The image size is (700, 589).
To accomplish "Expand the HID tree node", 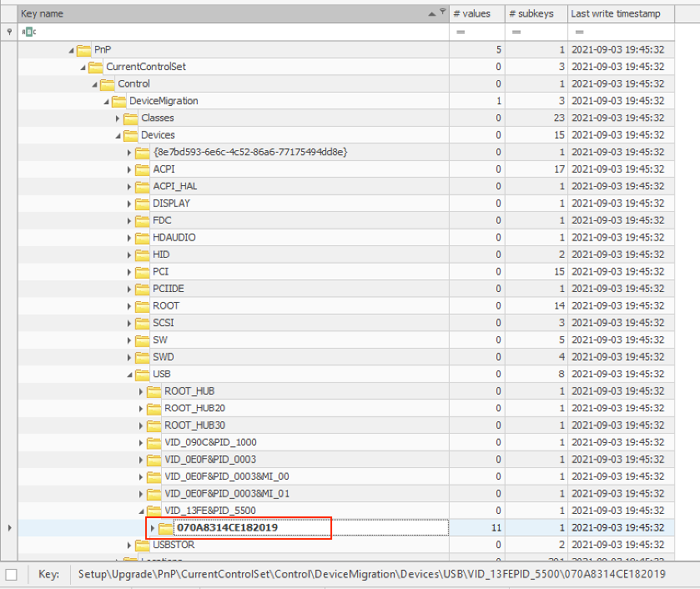I will [129, 255].
